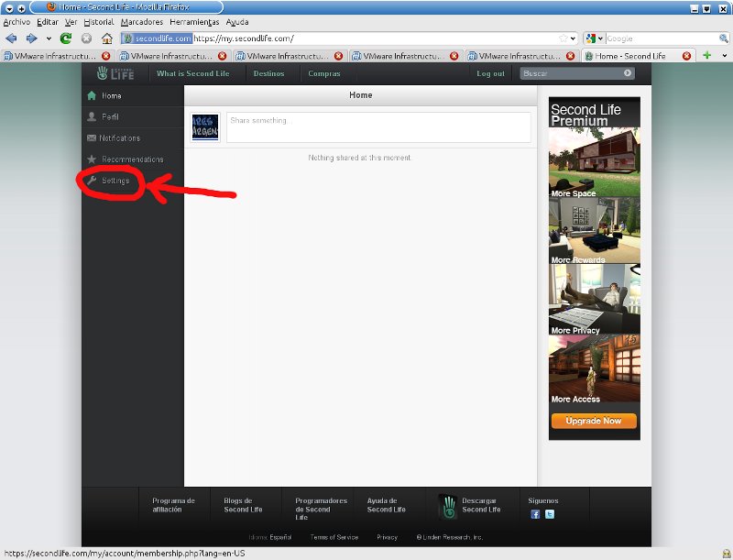Open Notifications in the sidebar

[x=133, y=138]
